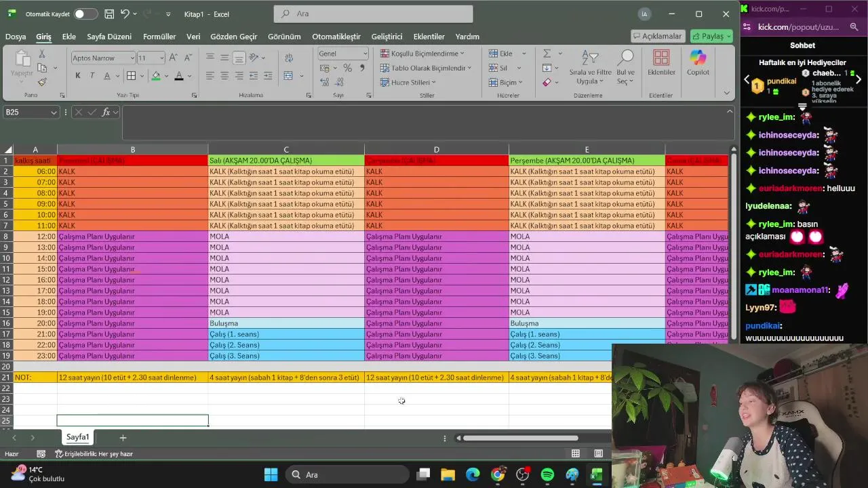Click the cell borders icon

point(132,76)
